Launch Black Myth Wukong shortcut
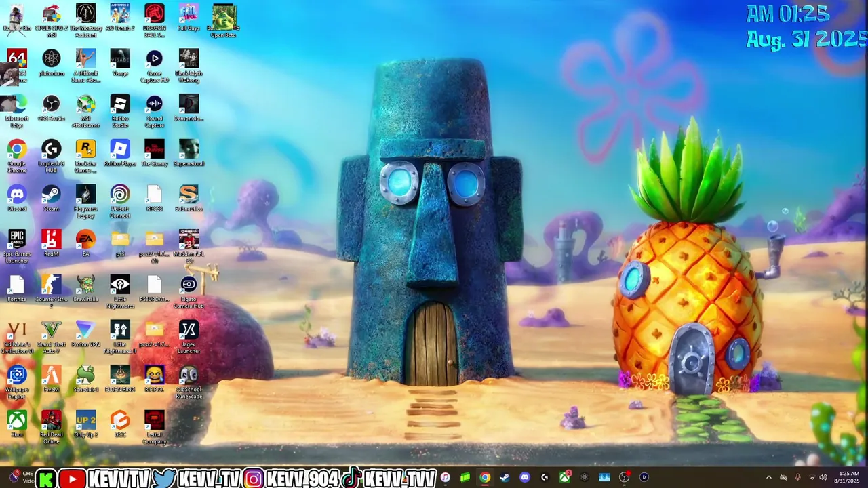This screenshot has width=868, height=488. point(189,66)
